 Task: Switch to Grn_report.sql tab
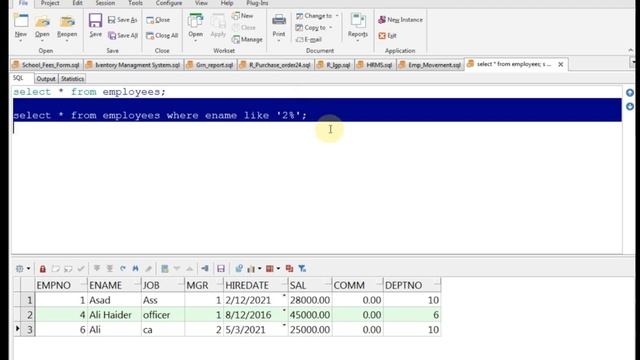[x=210, y=65]
